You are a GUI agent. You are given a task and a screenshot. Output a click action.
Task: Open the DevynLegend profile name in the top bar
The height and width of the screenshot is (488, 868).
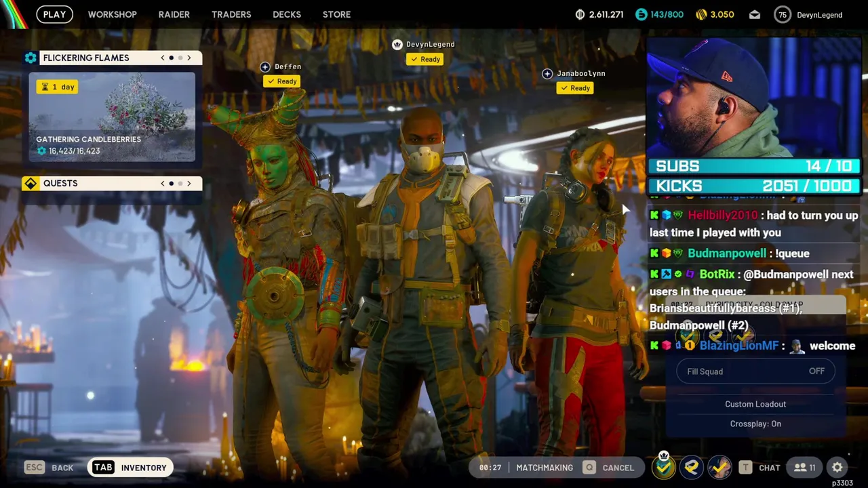[x=819, y=15]
